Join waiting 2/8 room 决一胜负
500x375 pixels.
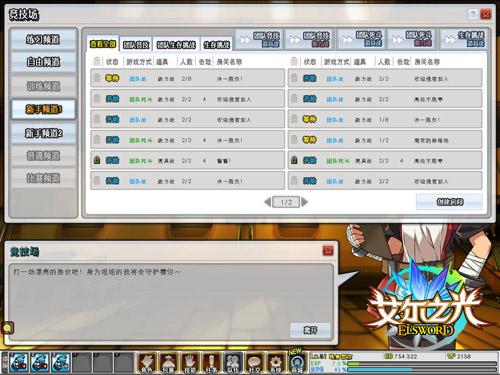188,78
